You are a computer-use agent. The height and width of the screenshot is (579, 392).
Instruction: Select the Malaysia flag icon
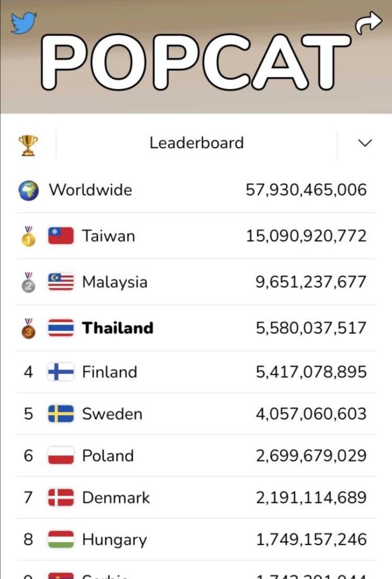point(61,282)
